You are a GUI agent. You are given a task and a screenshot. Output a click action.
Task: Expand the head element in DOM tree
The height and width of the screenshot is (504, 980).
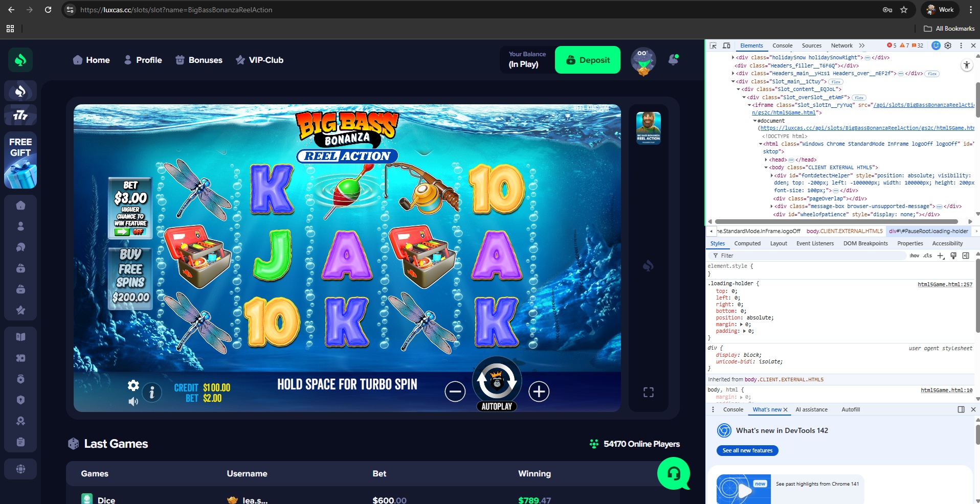pyautogui.click(x=766, y=160)
